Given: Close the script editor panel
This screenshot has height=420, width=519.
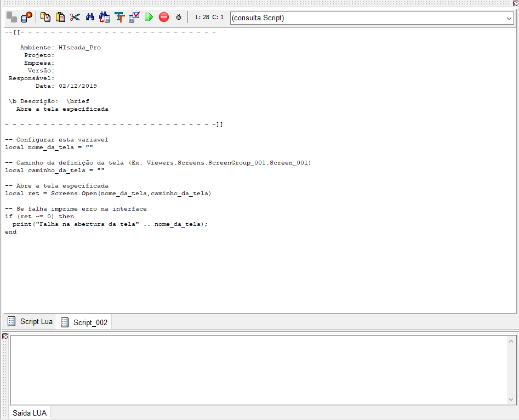Looking at the screenshot, I should [x=516, y=3].
